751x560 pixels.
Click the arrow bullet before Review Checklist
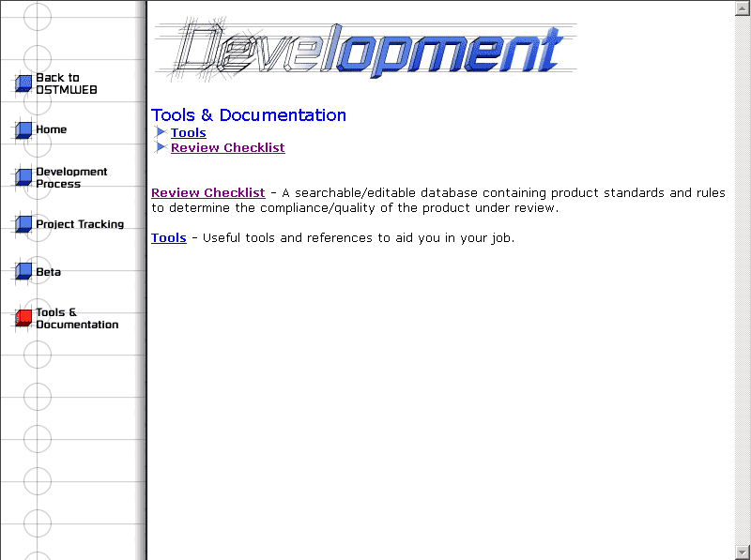point(161,147)
